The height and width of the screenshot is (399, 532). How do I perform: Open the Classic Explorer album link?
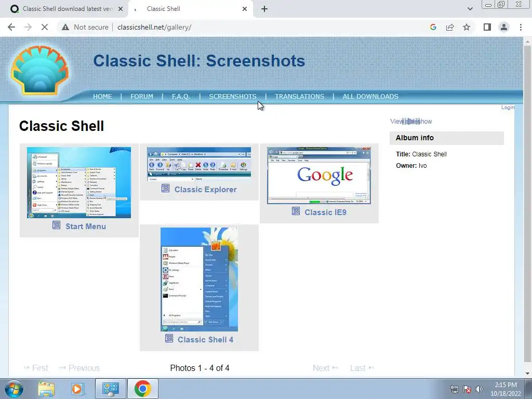(x=206, y=189)
